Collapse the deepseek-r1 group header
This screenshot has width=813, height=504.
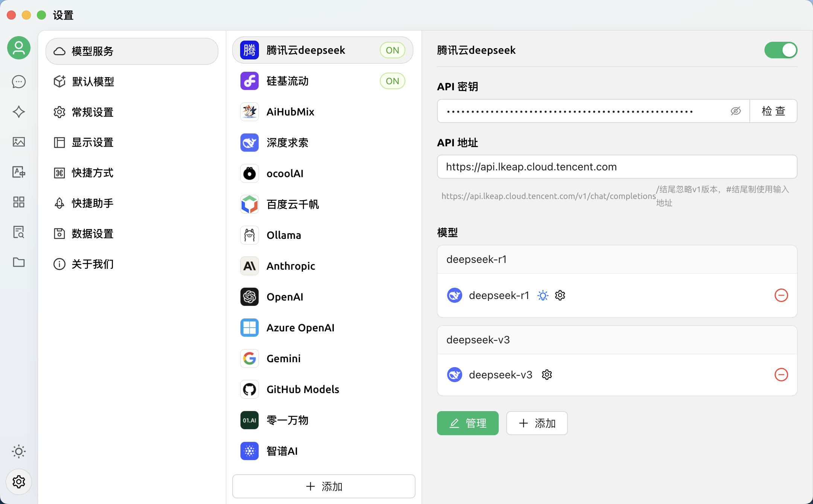pyautogui.click(x=617, y=260)
